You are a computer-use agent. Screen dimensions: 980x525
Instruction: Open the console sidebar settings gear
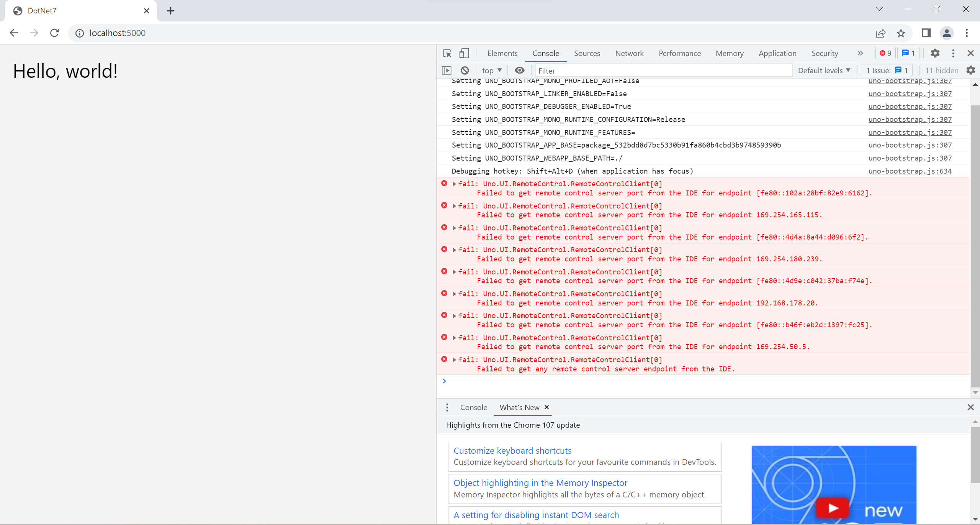click(x=971, y=70)
